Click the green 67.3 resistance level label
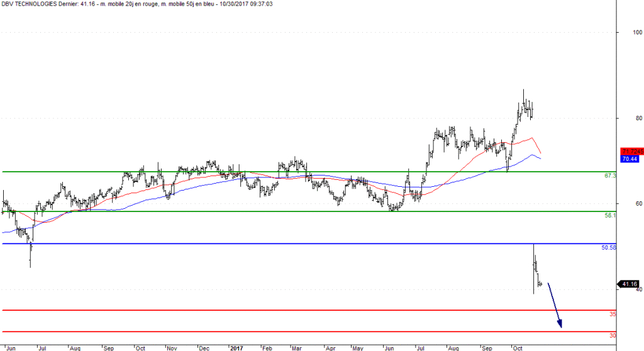This screenshot has height=351, width=644. pyautogui.click(x=609, y=176)
